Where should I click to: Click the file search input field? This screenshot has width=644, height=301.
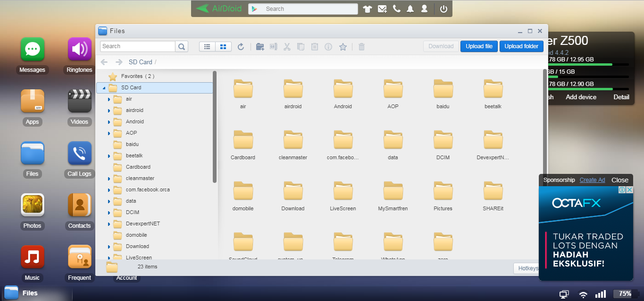coord(138,46)
